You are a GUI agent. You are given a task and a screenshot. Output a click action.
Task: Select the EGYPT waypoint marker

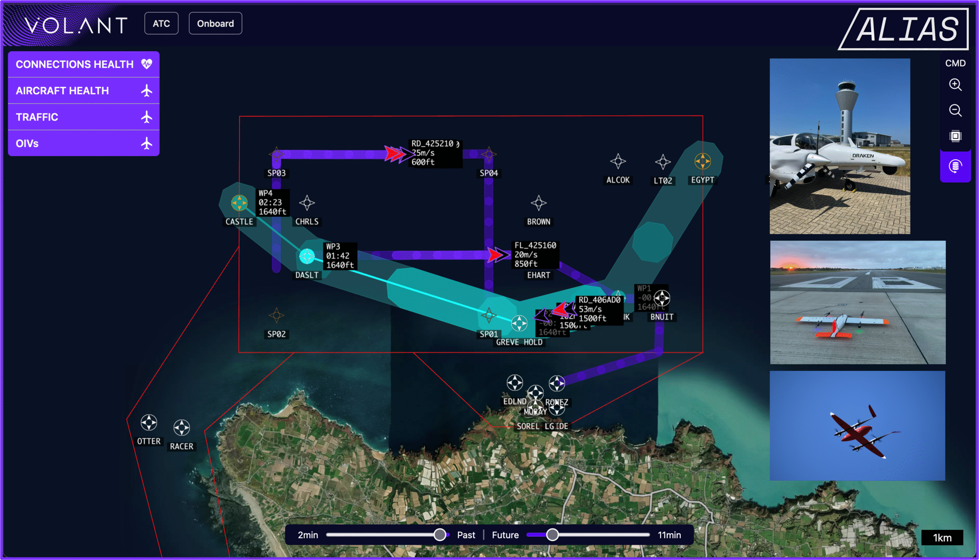tap(703, 161)
